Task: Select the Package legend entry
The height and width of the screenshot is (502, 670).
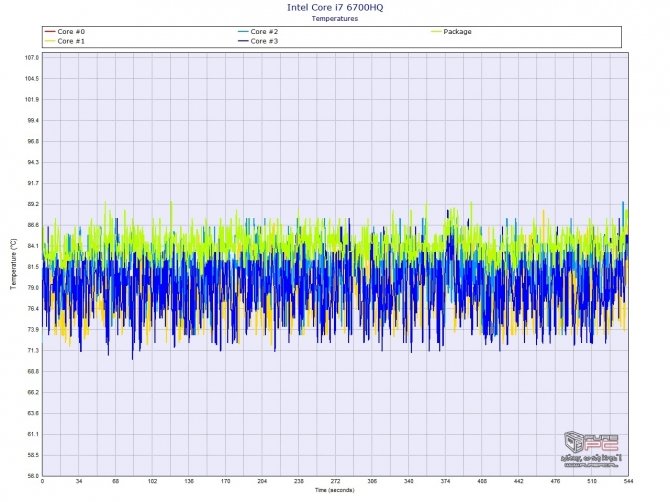Action: point(451,32)
